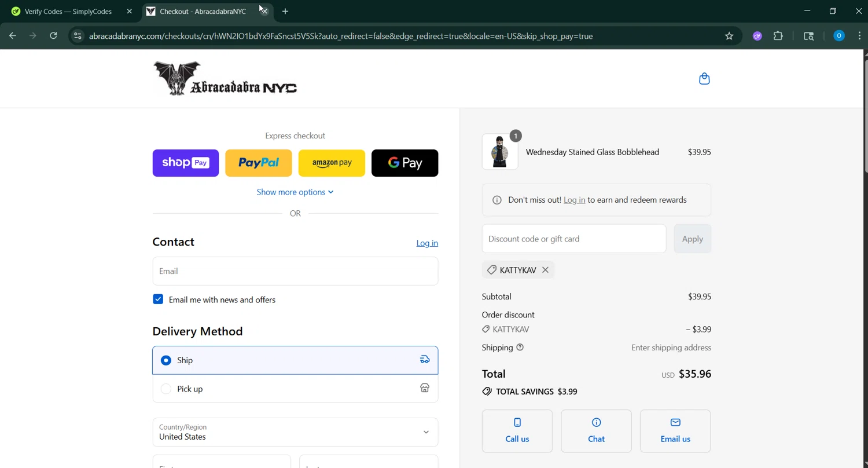Screen dimensions: 868x468
Task: Select the Pick up delivery method
Action: coord(295,389)
